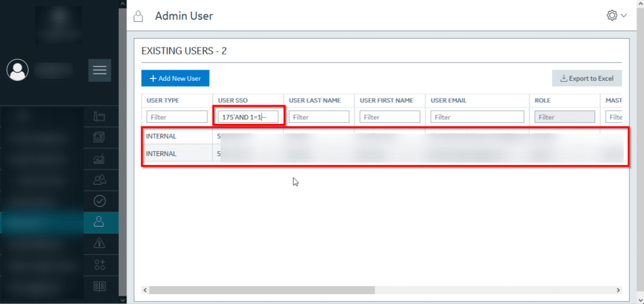Viewport: 644px width, 304px height.
Task: Click the USER SSO filter field
Action: point(248,117)
